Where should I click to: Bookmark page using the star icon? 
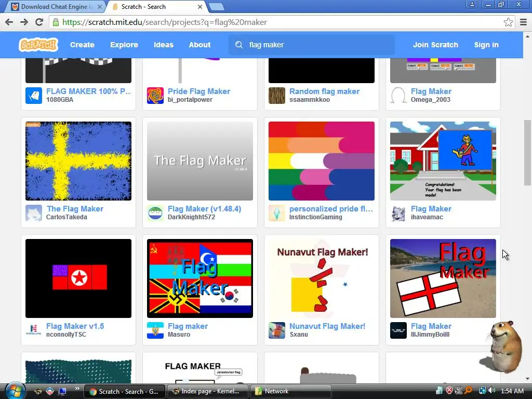point(508,22)
